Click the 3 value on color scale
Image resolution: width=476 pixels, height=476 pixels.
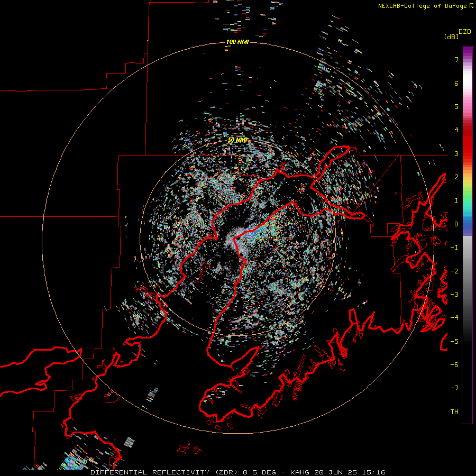(x=456, y=153)
